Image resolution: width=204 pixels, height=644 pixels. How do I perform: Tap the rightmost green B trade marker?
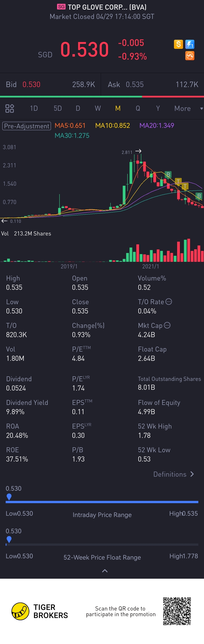coord(199,196)
